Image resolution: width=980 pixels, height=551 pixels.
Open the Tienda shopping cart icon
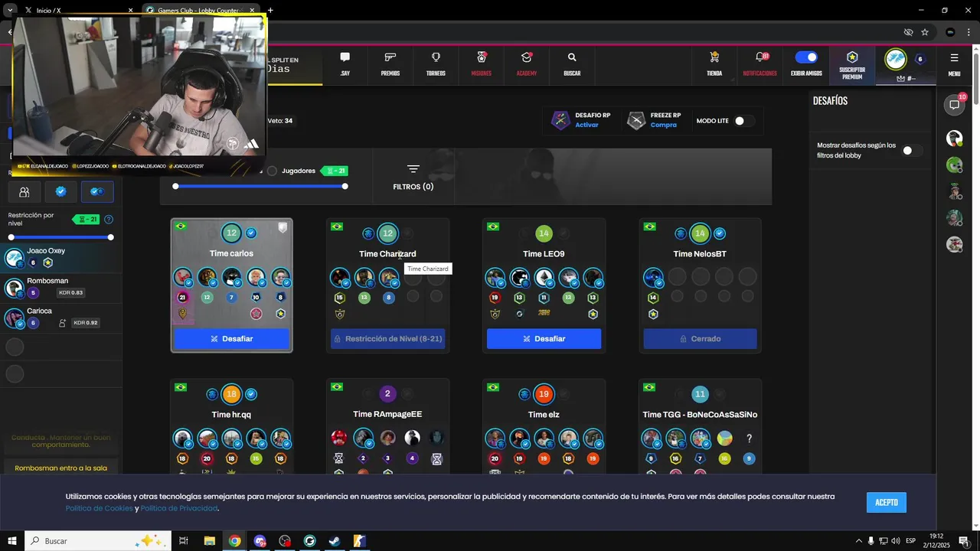(714, 57)
